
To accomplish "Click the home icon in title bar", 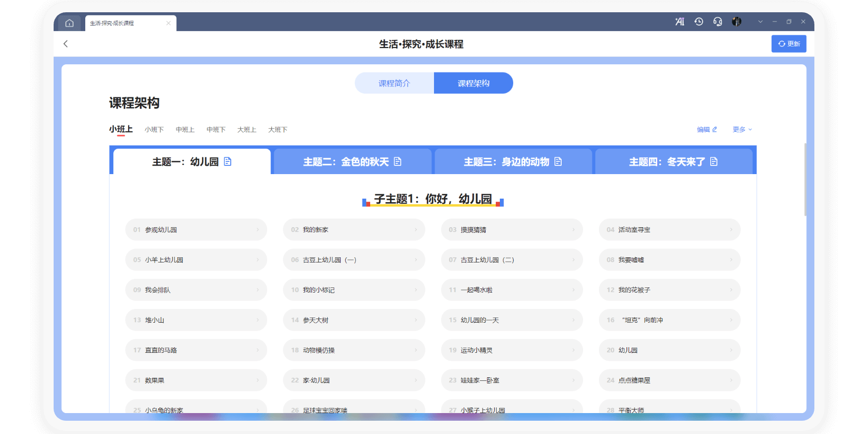I will tap(69, 23).
